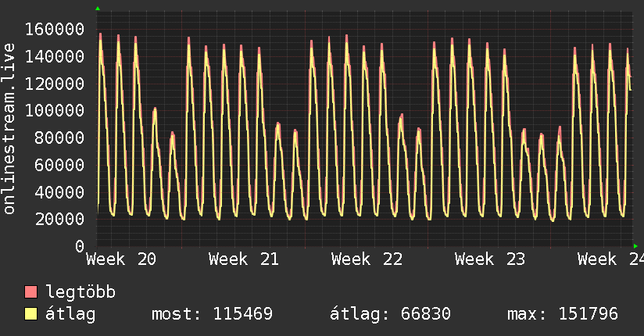Viewport: 644px width, 336px height.
Task: Select the legtöbb legend label
Action: pyautogui.click(x=80, y=291)
